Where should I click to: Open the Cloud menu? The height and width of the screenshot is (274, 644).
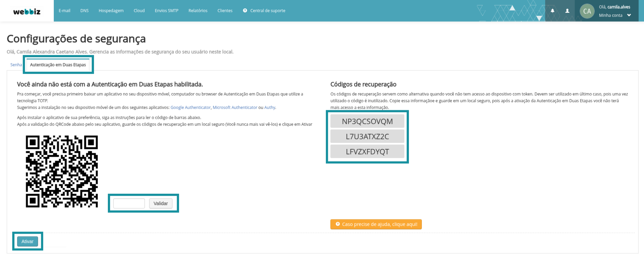[x=139, y=11]
